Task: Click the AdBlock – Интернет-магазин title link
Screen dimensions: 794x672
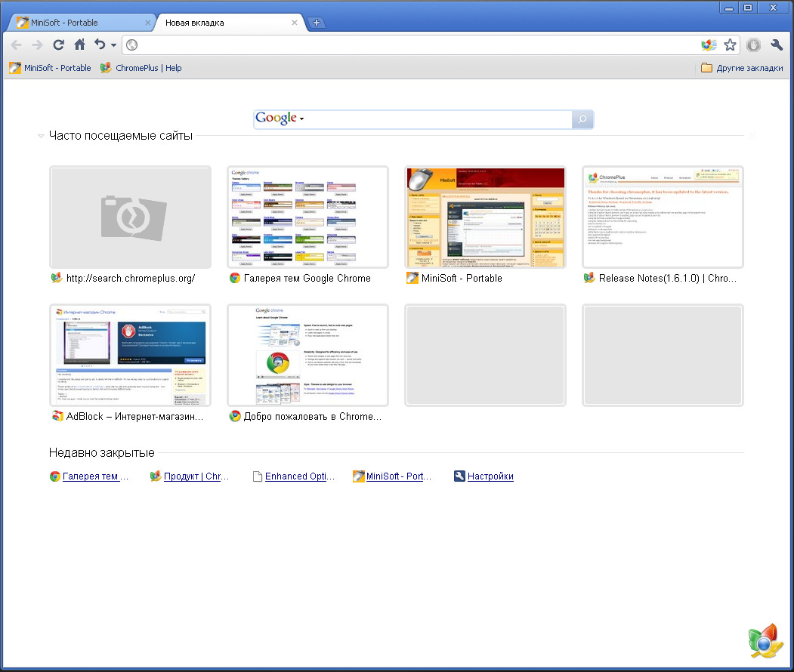Action: coord(134,417)
